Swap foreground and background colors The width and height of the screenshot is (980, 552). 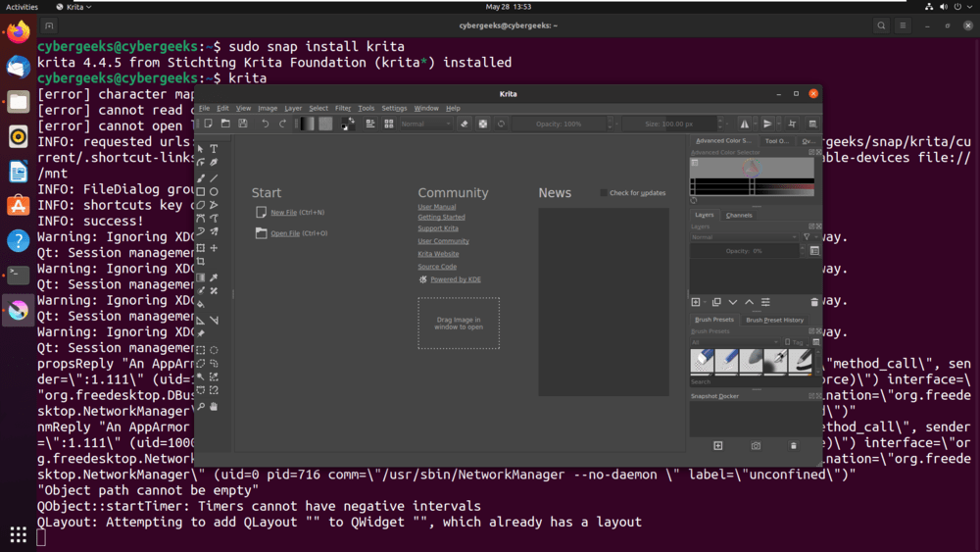tap(352, 120)
